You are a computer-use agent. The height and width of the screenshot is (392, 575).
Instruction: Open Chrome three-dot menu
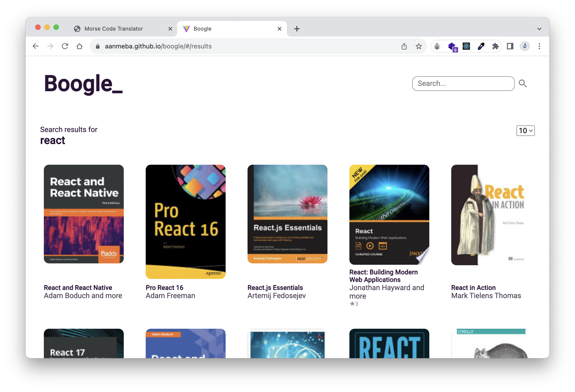(539, 46)
